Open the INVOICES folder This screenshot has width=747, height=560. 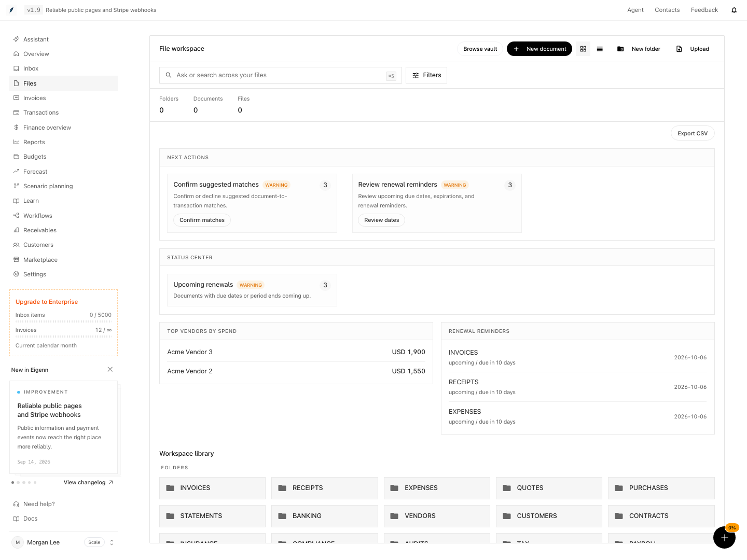point(212,488)
